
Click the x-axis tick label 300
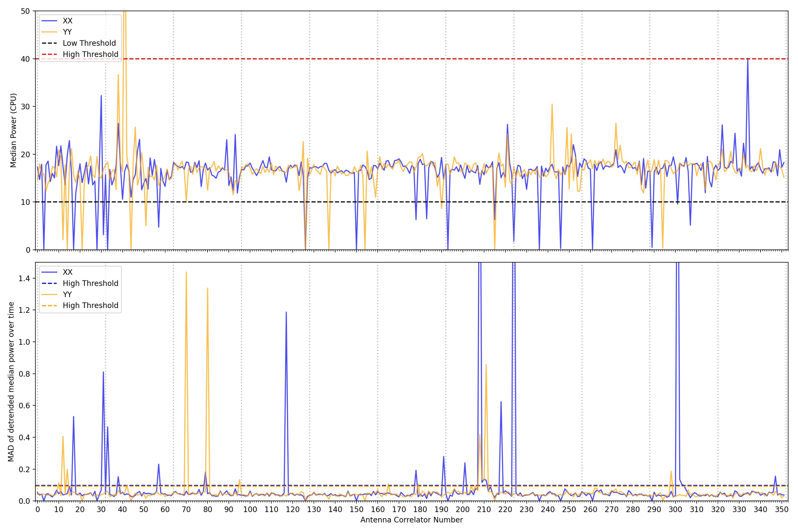[x=675, y=509]
